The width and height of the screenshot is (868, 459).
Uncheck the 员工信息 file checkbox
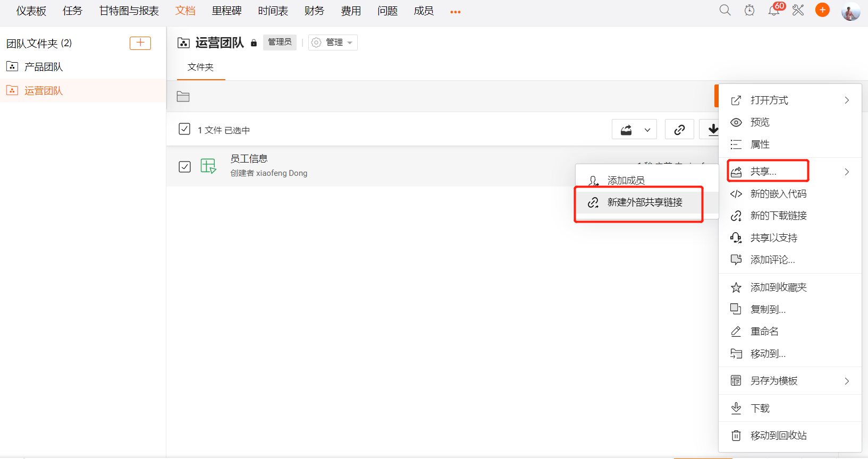pyautogui.click(x=184, y=166)
